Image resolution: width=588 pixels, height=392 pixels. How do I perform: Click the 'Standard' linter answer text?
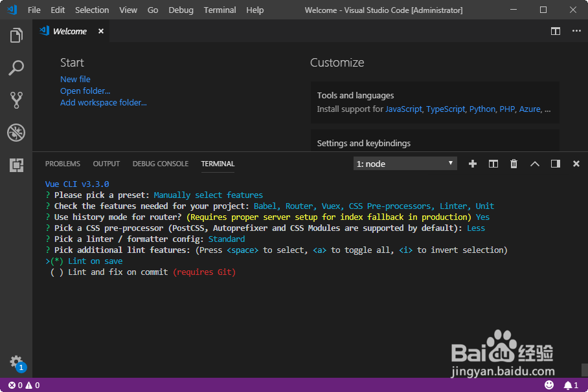coord(227,239)
